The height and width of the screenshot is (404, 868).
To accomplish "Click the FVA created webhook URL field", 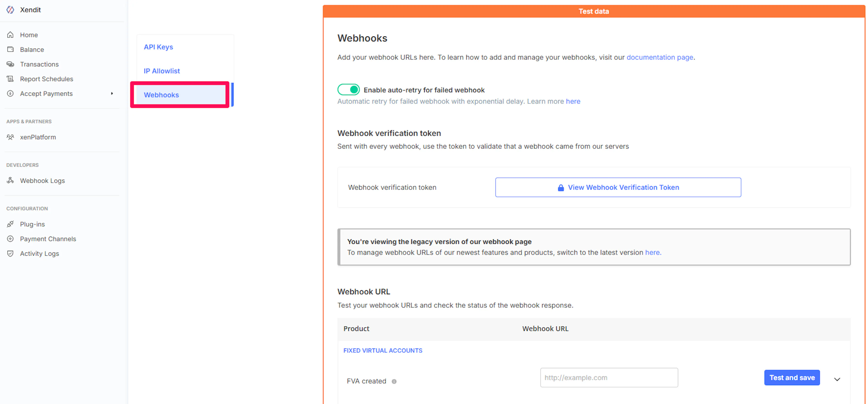I will tap(609, 378).
